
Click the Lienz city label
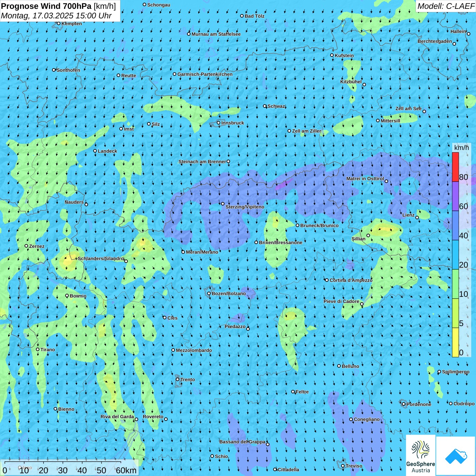408,215
